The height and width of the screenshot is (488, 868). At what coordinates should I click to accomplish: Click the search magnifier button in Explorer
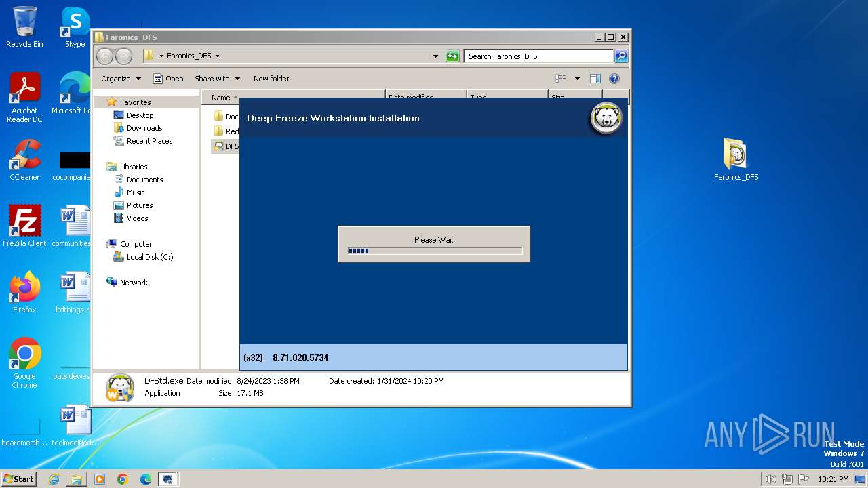point(620,56)
